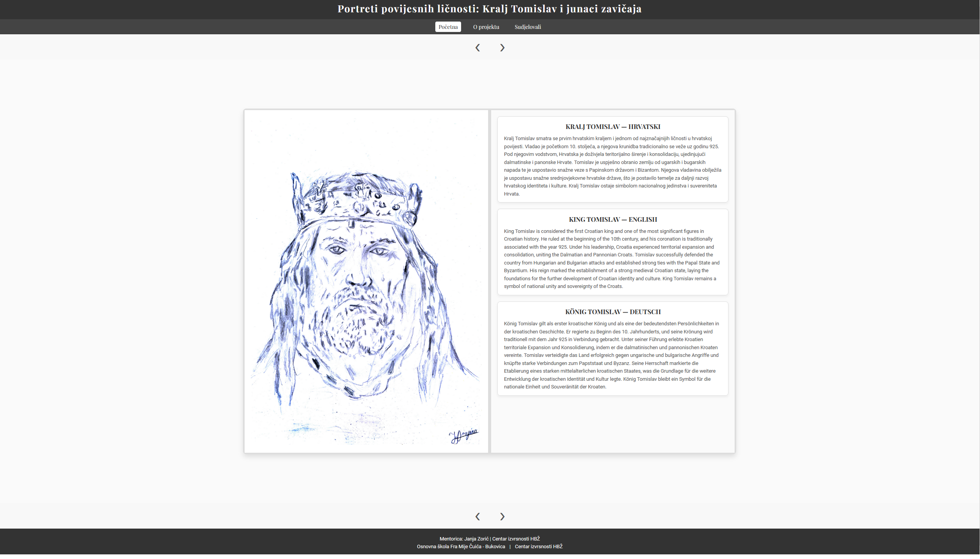
Task: Open the Centar izvrsnosti HBŽ bottom-line footer link
Action: [x=539, y=546]
